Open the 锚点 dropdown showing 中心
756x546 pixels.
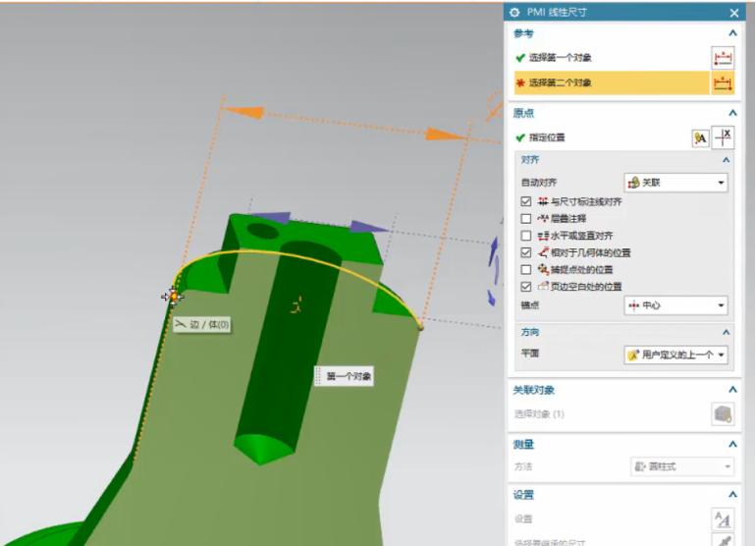[x=675, y=305]
